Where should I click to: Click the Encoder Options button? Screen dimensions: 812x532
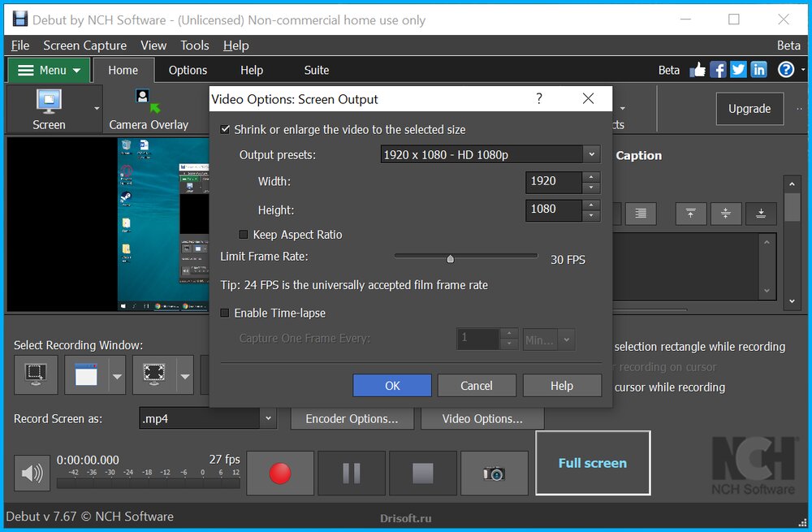pyautogui.click(x=352, y=418)
